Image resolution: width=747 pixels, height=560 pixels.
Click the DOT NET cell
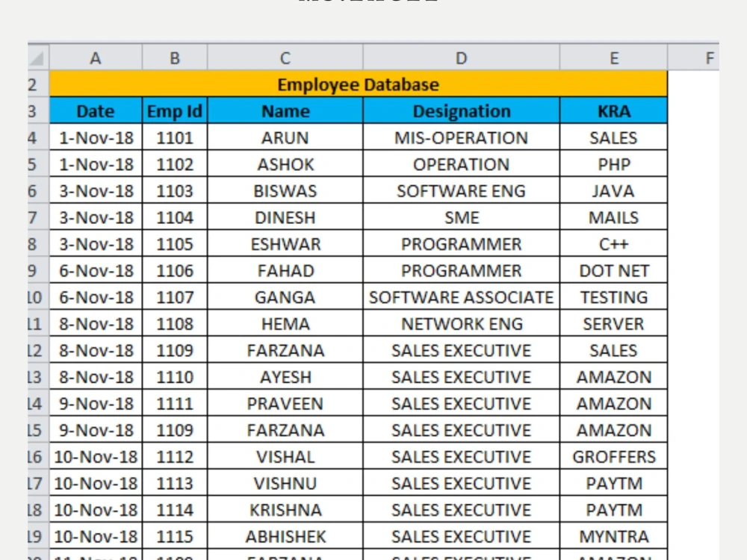pyautogui.click(x=614, y=270)
